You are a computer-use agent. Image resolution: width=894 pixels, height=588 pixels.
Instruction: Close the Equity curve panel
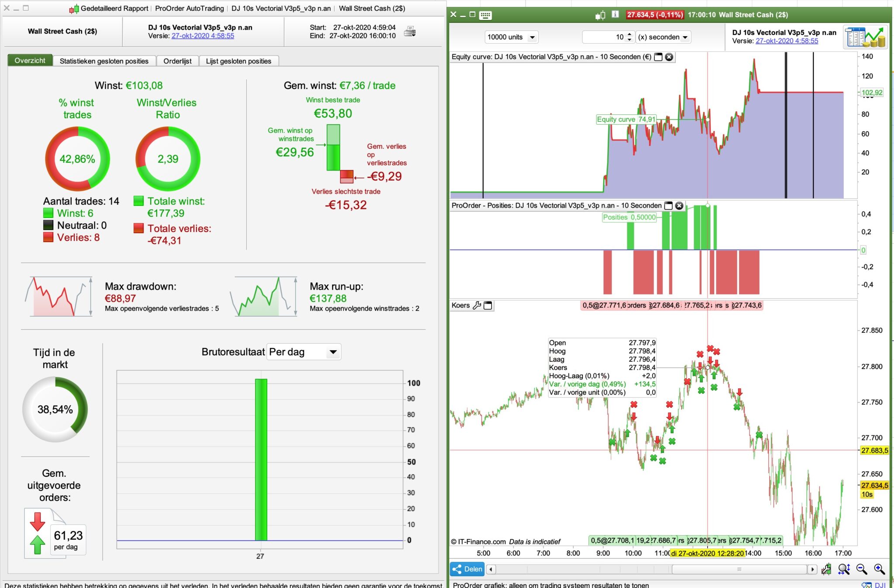point(669,57)
